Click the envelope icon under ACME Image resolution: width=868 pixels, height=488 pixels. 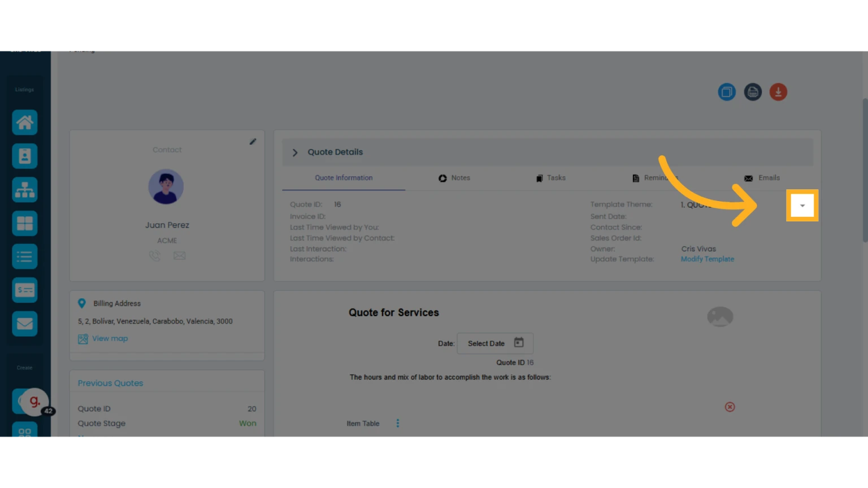(x=179, y=256)
